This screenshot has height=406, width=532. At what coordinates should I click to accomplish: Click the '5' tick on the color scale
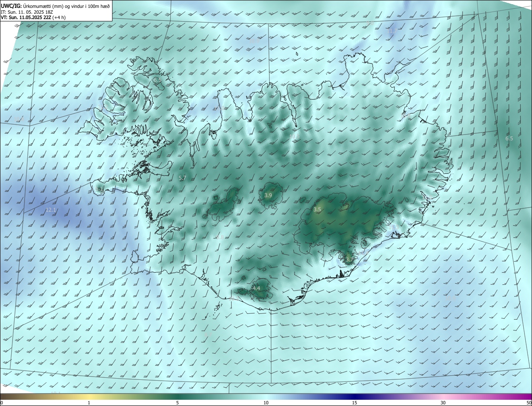pyautogui.click(x=177, y=403)
